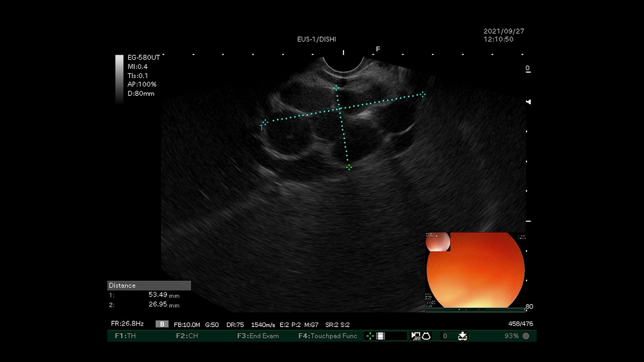Click the probe scan shape icon
The image size is (644, 362).
point(426,336)
